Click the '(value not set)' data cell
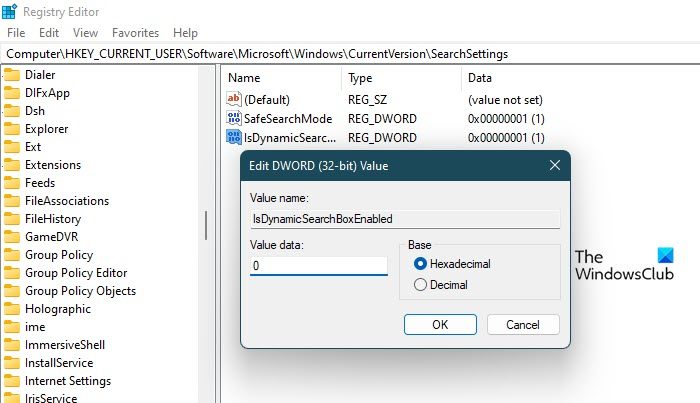This screenshot has height=403, width=700. coord(505,100)
